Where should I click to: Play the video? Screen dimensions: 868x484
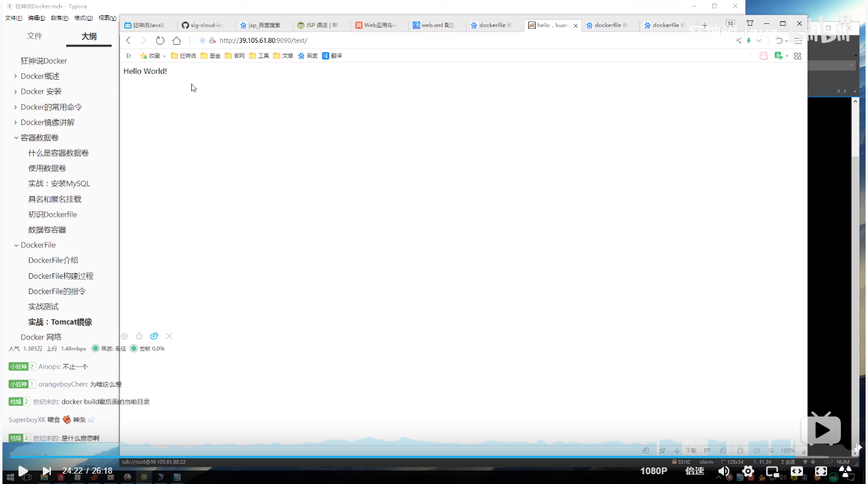[23, 471]
